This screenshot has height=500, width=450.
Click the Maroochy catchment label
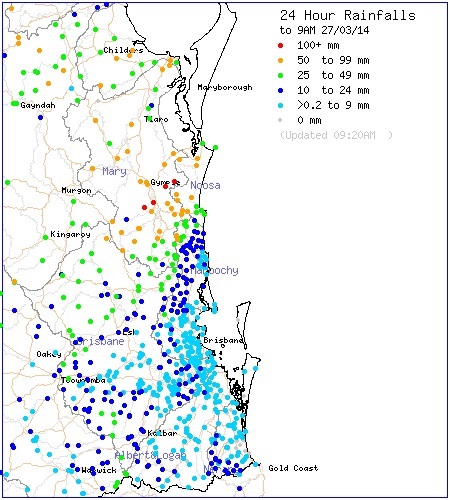[214, 270]
